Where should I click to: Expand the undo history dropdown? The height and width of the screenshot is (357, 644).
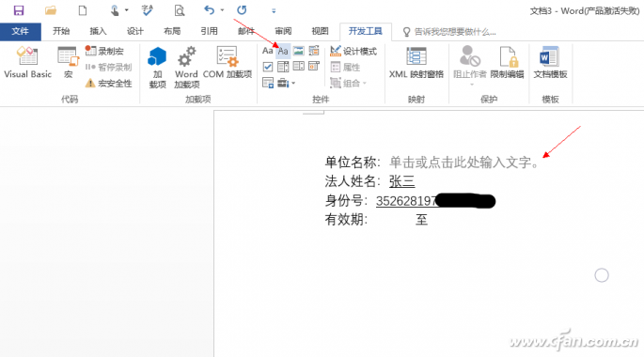tap(222, 10)
